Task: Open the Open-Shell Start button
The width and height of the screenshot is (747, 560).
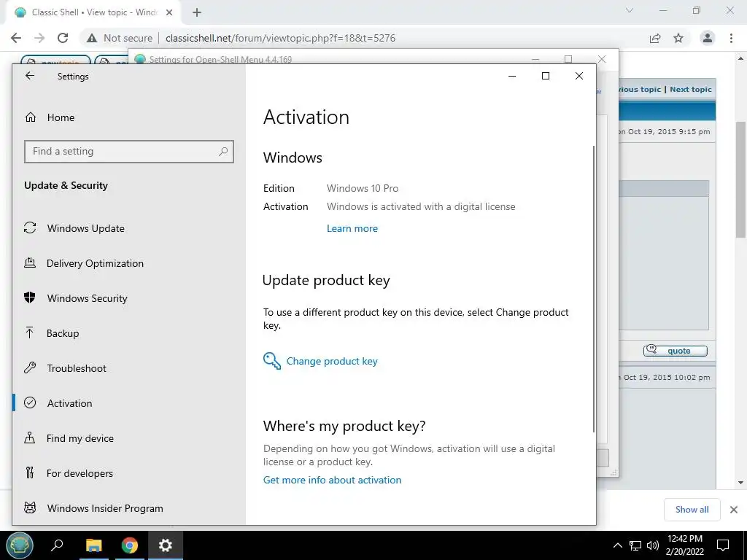Action: tap(19, 545)
